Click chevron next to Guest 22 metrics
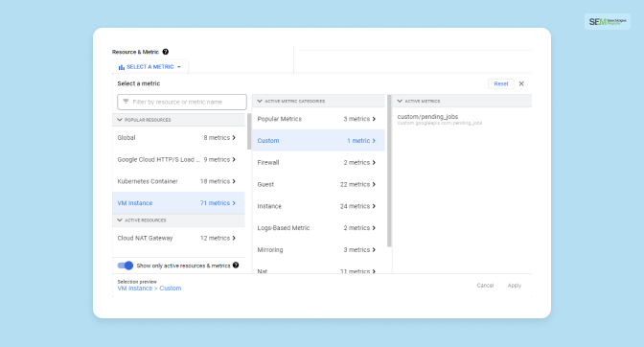 (x=374, y=184)
